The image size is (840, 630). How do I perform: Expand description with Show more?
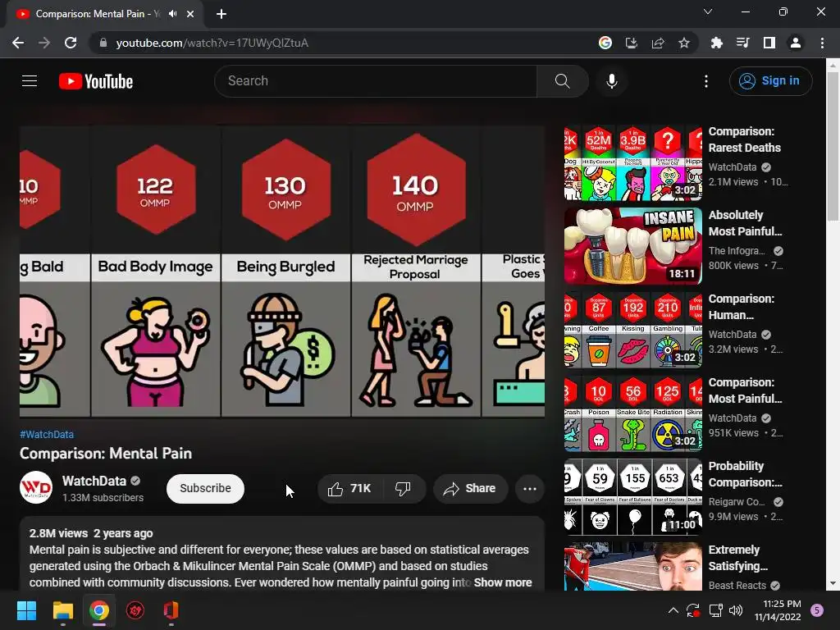tap(503, 582)
